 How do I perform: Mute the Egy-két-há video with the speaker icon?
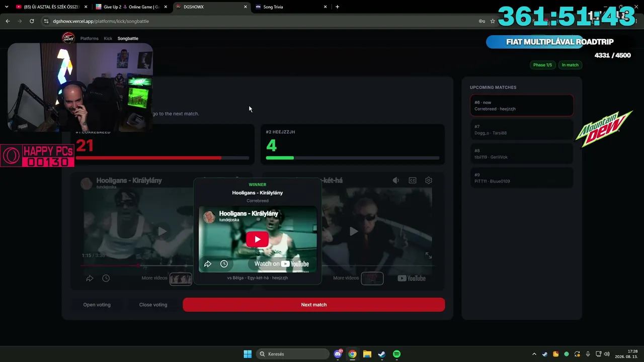click(396, 180)
